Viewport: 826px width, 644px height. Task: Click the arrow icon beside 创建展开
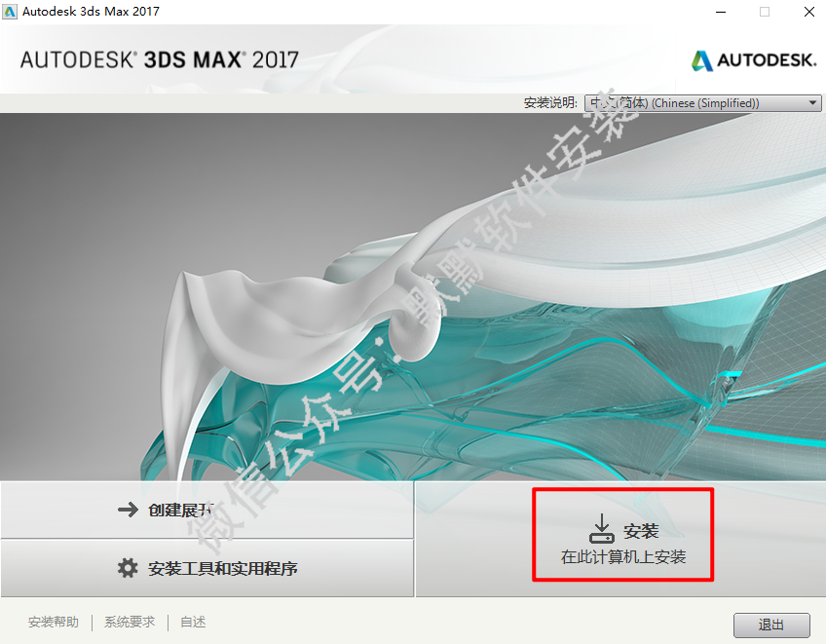tap(128, 510)
